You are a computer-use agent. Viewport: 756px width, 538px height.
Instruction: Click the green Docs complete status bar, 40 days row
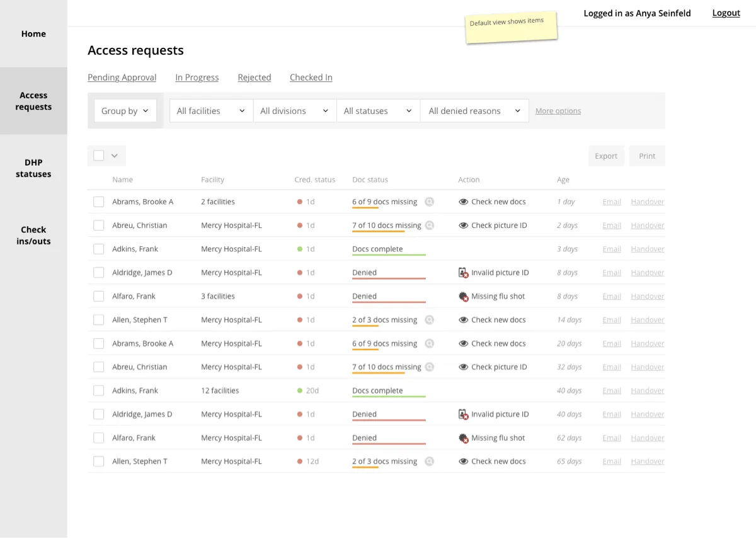pos(389,396)
